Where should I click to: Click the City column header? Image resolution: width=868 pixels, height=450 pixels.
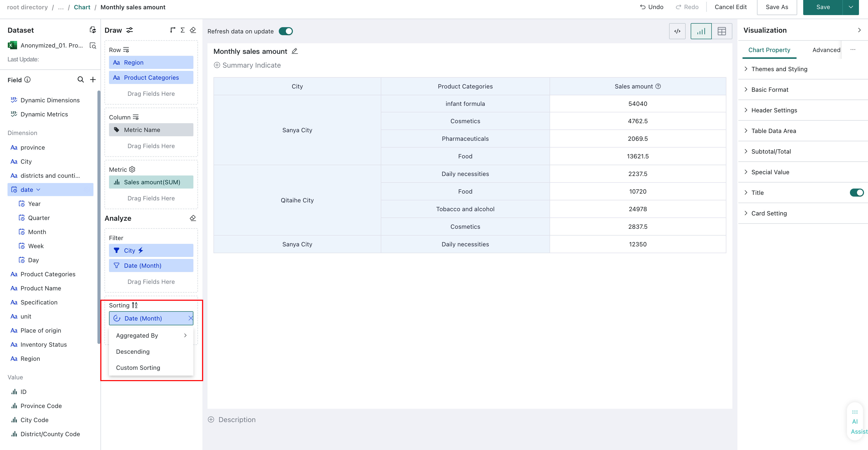(297, 86)
